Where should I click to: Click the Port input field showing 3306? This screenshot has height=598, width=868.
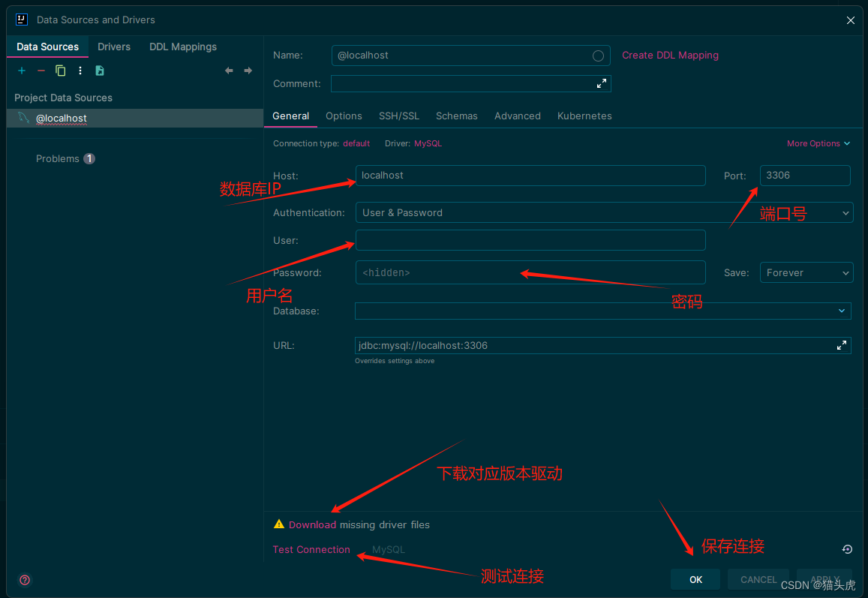coord(805,176)
